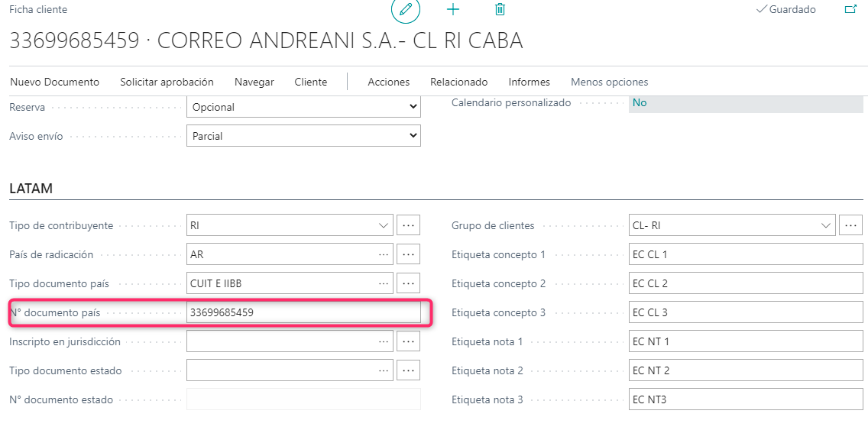Viewport: 868px width, 430px height.
Task: Click ellipsis button beside Tipo documento país
Action: point(409,283)
